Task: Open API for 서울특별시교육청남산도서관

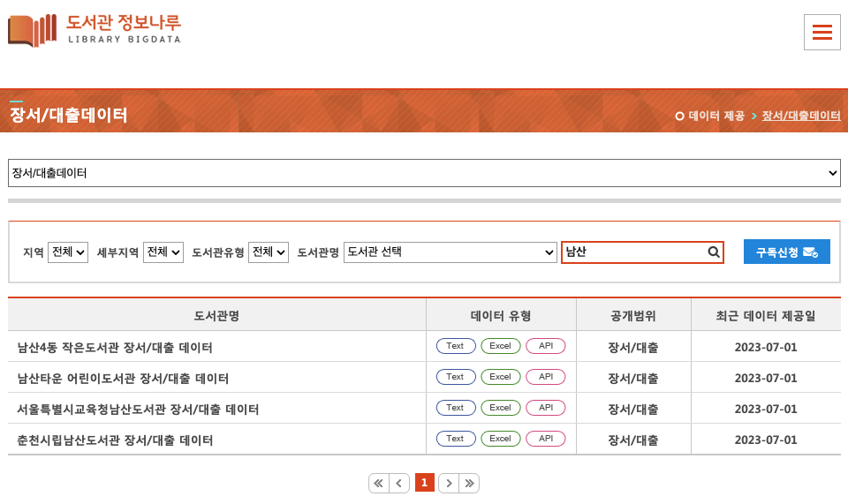Action: [x=546, y=407]
